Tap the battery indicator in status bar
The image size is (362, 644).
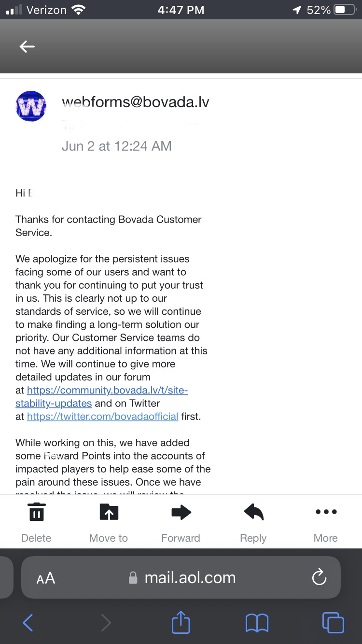pos(345,10)
